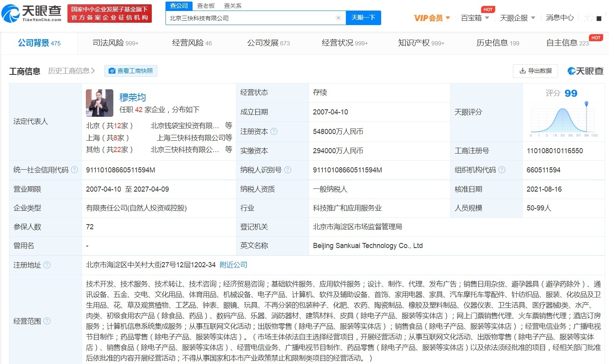The height and width of the screenshot is (364, 609).
Task: Click the HOT badge above 百宝箱
Action: [488, 9]
